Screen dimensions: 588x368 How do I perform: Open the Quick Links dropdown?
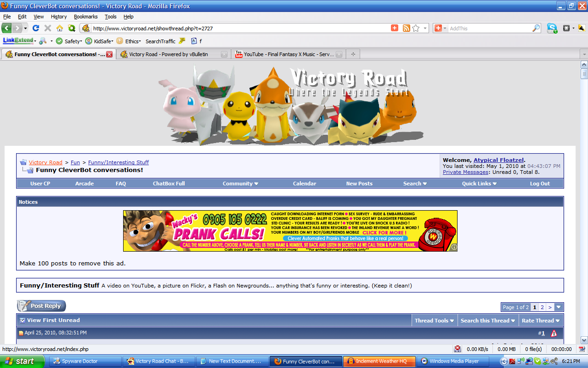[479, 184]
